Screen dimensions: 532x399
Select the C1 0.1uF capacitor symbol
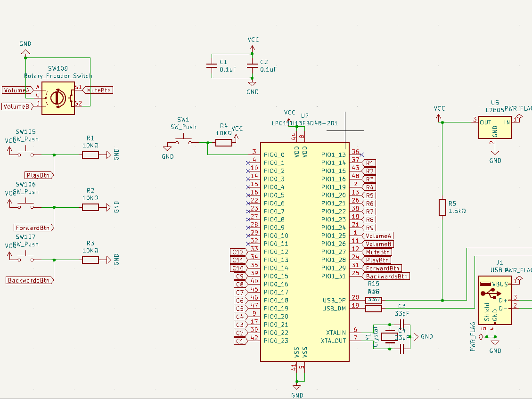(212, 66)
